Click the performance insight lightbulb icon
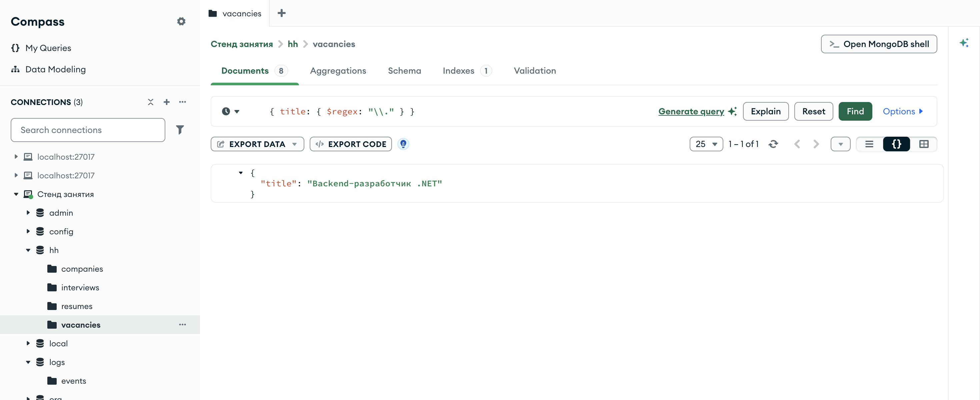Viewport: 980px width, 400px height. [403, 144]
